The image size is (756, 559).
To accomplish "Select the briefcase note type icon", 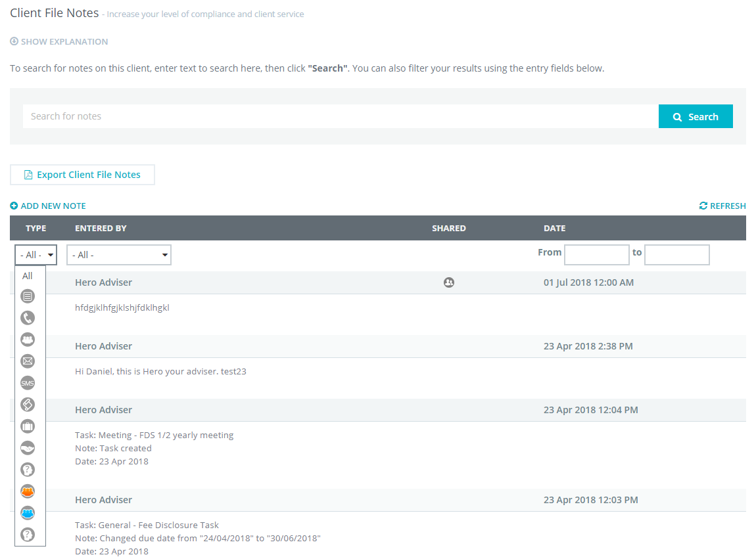I will pyautogui.click(x=28, y=426).
